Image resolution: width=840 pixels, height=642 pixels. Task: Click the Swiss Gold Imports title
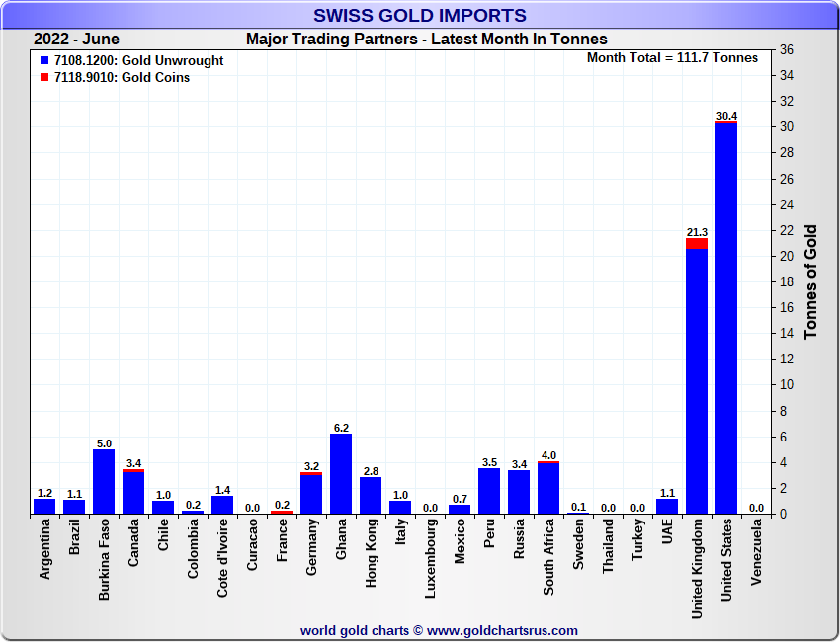point(420,16)
